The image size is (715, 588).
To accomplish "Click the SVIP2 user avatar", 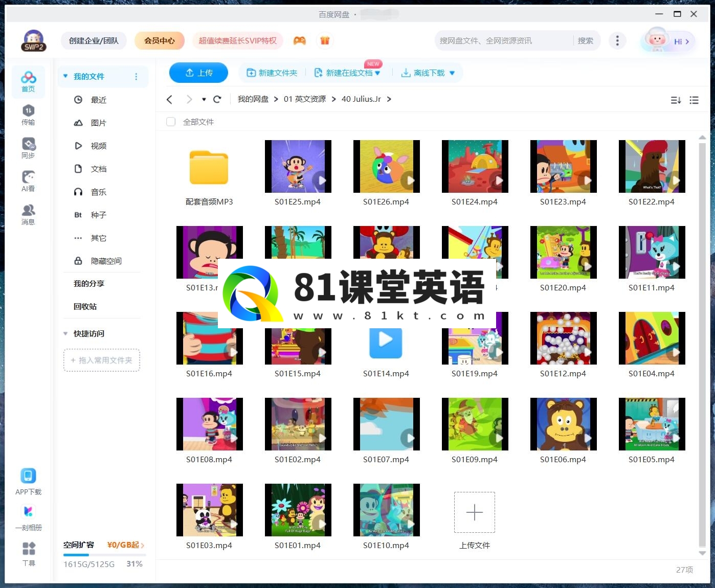I will tap(34, 41).
